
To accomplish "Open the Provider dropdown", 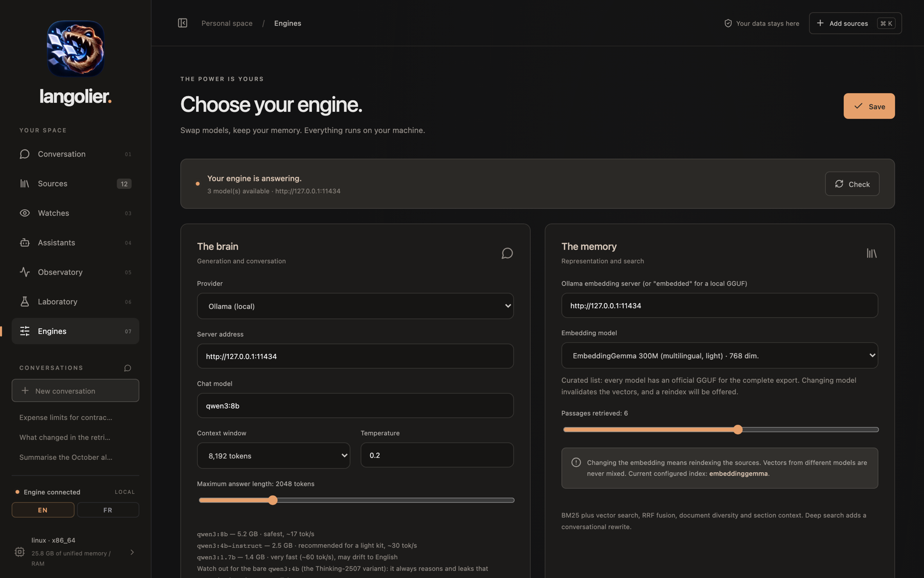I will 355,306.
